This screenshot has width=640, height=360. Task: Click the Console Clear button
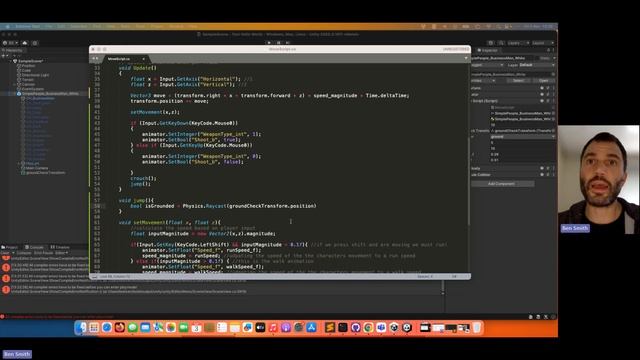click(5, 253)
